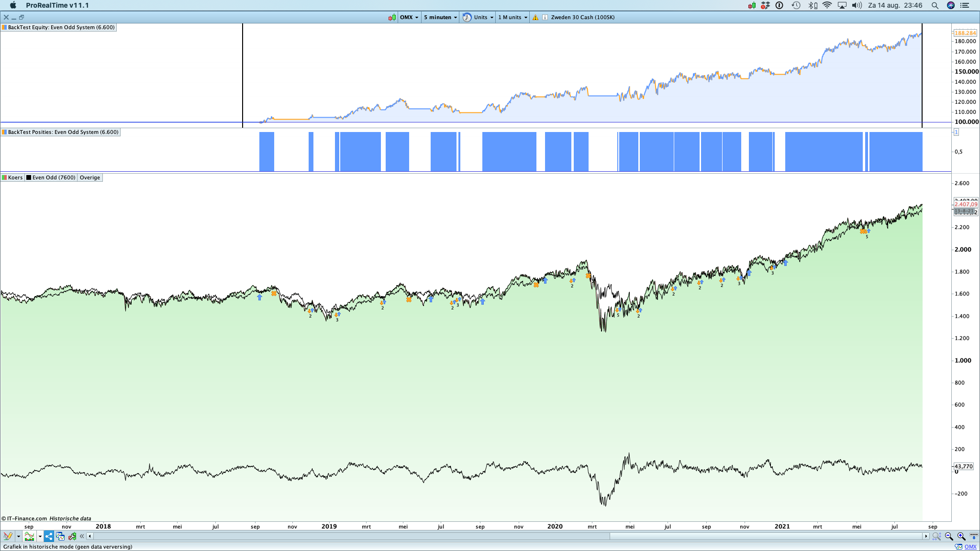Open the OMX instrument dropdown

[409, 17]
